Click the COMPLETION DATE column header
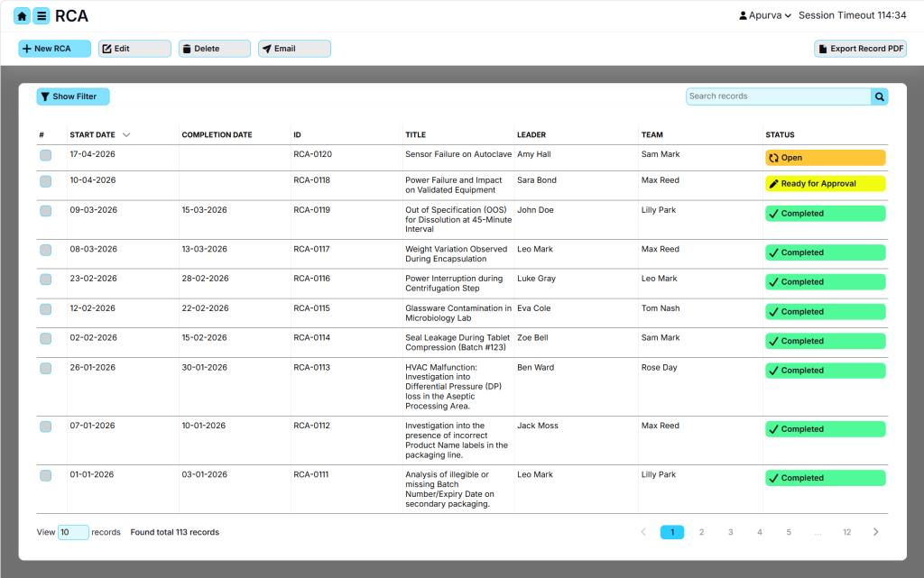 point(217,134)
